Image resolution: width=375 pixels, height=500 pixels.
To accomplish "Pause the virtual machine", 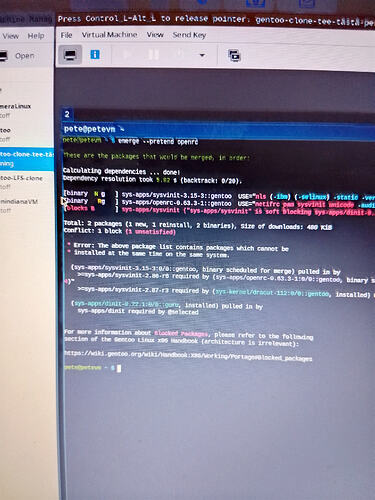I will (153, 54).
